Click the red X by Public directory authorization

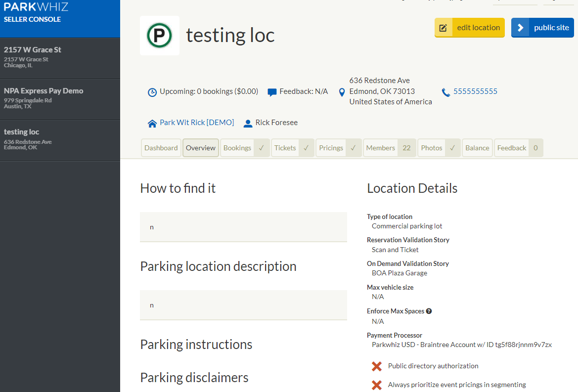pyautogui.click(x=377, y=366)
